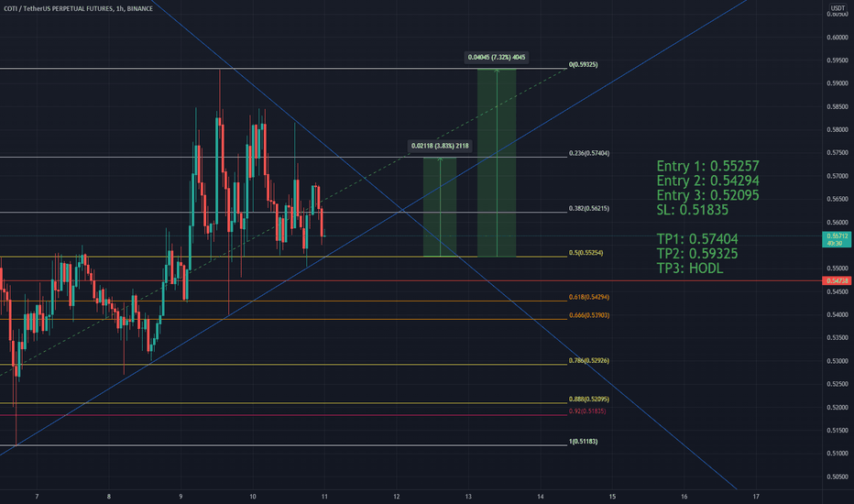The width and height of the screenshot is (854, 504).
Task: Click the 0.52000 price axis label
Action: click(x=838, y=408)
